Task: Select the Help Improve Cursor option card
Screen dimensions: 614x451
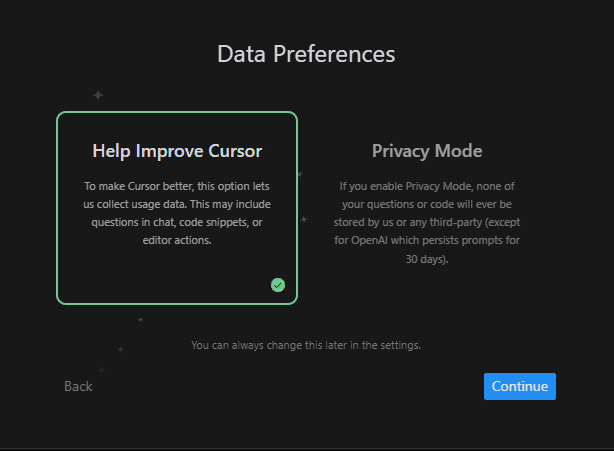Action: pyautogui.click(x=177, y=207)
